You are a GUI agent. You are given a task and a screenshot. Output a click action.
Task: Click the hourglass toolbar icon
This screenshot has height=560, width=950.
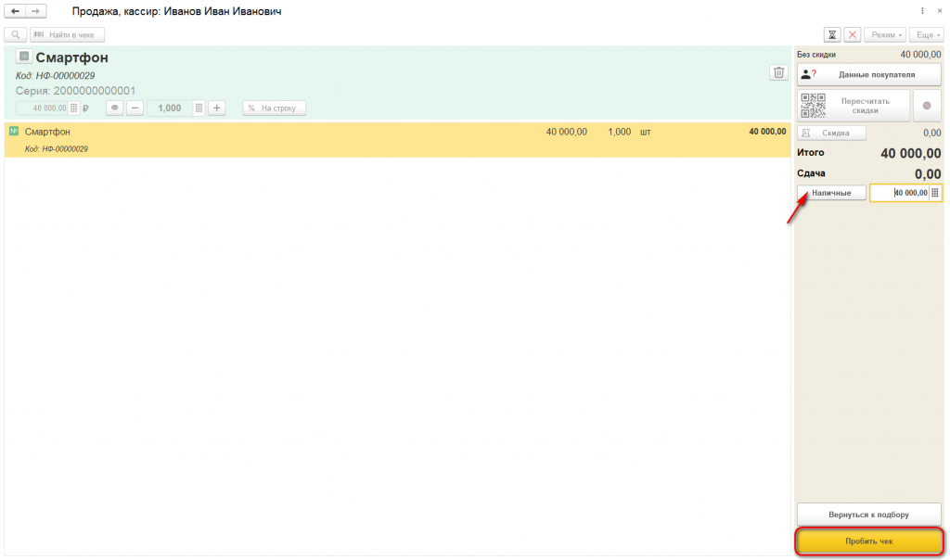pos(832,35)
